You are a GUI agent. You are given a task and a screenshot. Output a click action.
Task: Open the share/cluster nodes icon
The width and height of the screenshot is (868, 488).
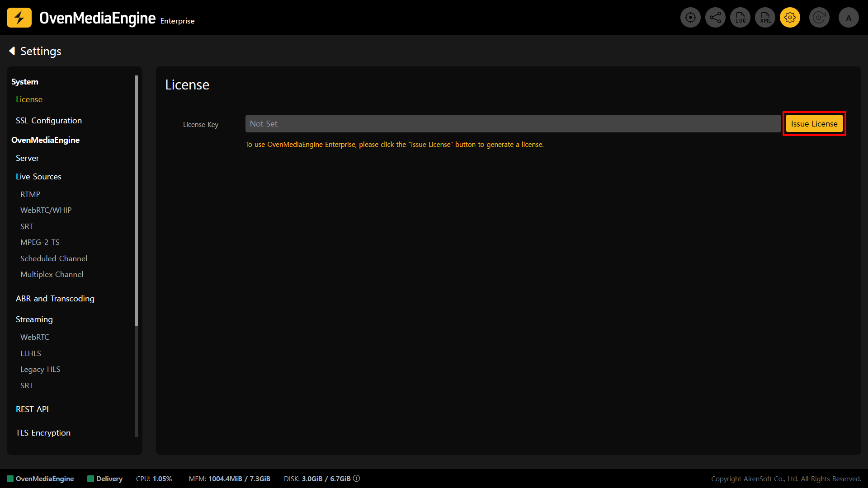715,18
